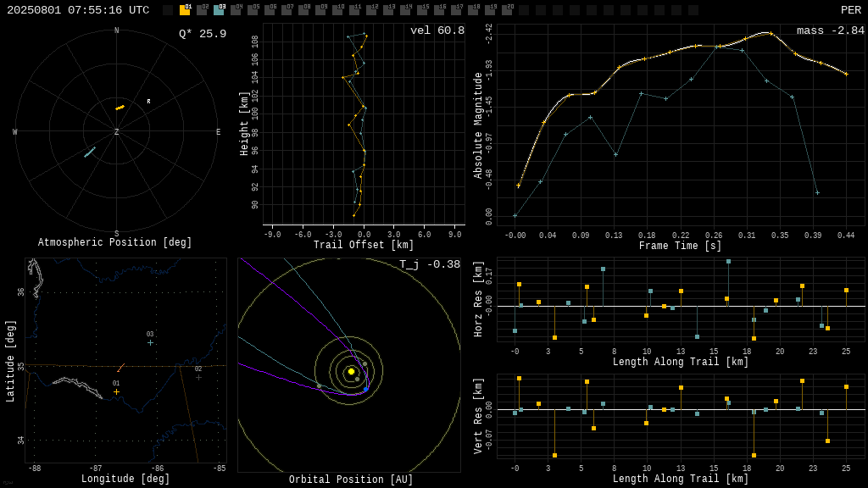The width and height of the screenshot is (868, 488).
Task: Click the station 14 indicator square
Action: pos(406,10)
